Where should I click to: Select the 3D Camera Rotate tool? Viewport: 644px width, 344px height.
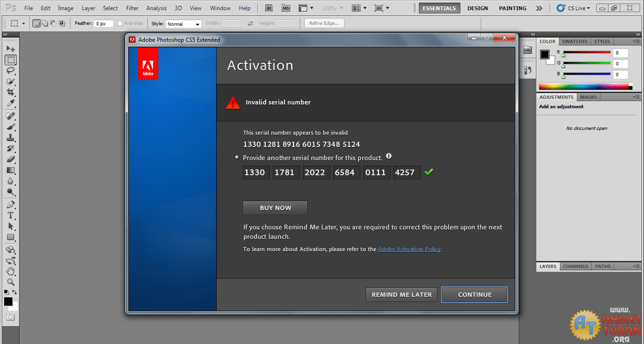[11, 260]
